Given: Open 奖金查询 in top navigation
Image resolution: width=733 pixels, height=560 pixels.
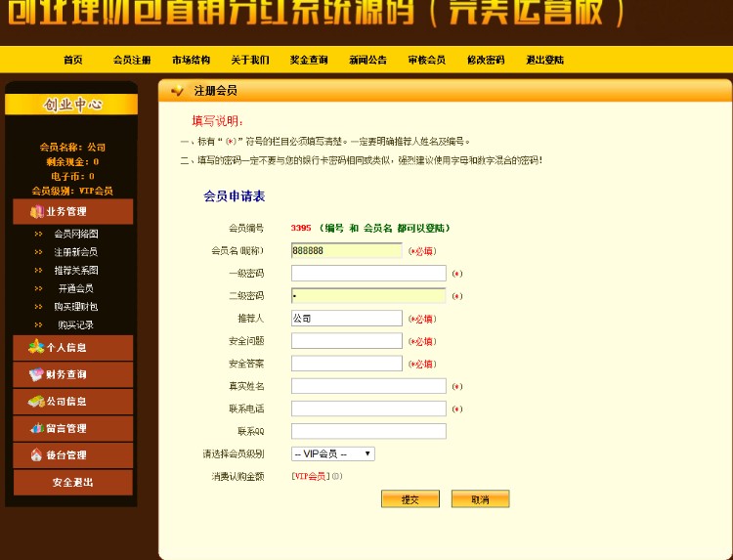Looking at the screenshot, I should [x=309, y=60].
